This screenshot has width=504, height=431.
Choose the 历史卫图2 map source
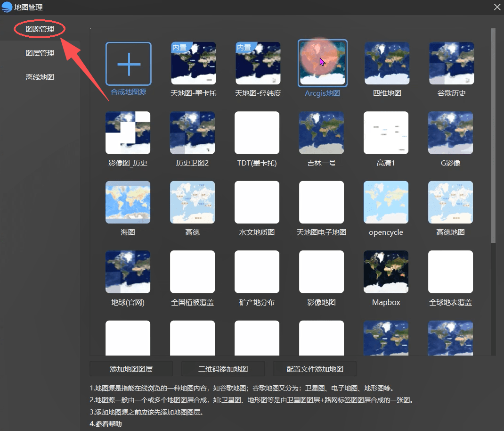192,133
